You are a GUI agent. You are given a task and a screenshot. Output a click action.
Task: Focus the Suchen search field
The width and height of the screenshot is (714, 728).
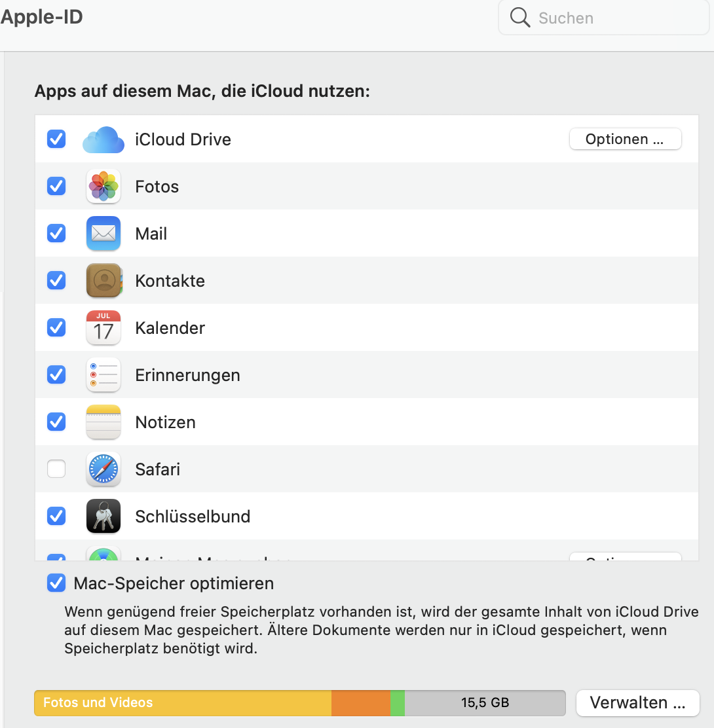[x=603, y=18]
